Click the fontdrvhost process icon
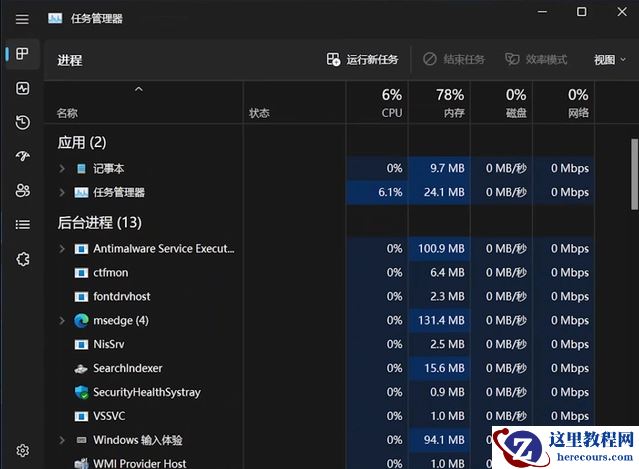Image resolution: width=639 pixels, height=469 pixels. (81, 297)
